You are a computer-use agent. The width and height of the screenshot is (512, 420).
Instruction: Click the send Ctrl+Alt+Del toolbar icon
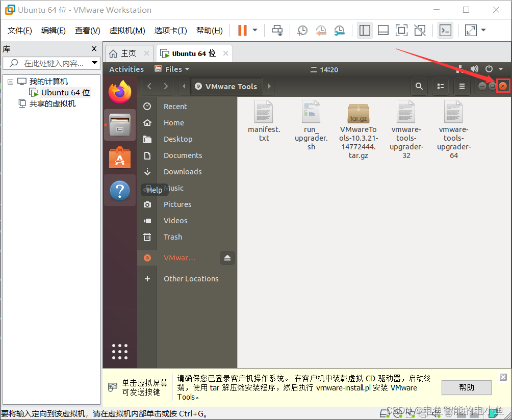277,31
